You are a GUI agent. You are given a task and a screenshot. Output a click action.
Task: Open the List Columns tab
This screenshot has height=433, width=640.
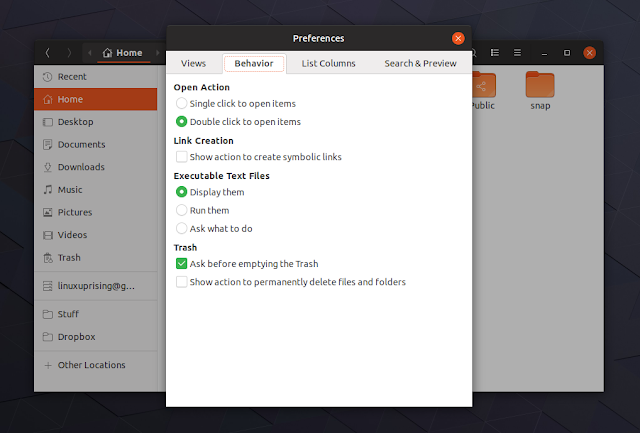click(x=328, y=64)
